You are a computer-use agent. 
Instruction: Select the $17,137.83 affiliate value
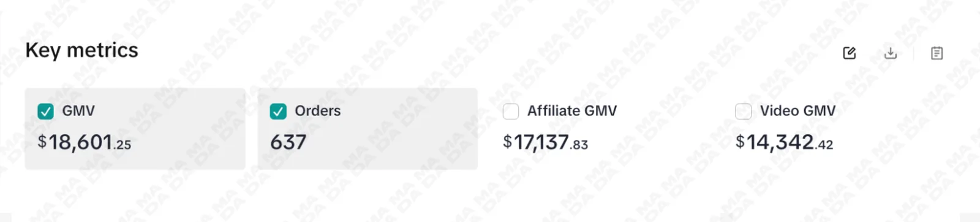pyautogui.click(x=546, y=142)
